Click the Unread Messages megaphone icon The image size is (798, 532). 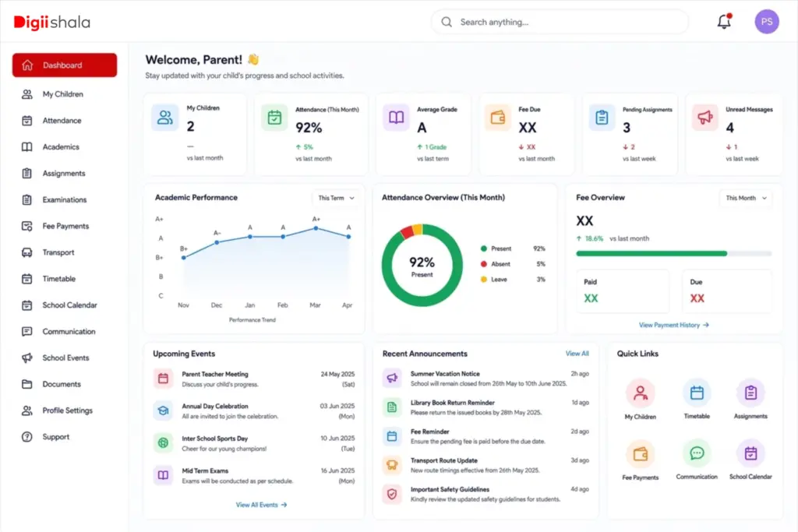704,118
